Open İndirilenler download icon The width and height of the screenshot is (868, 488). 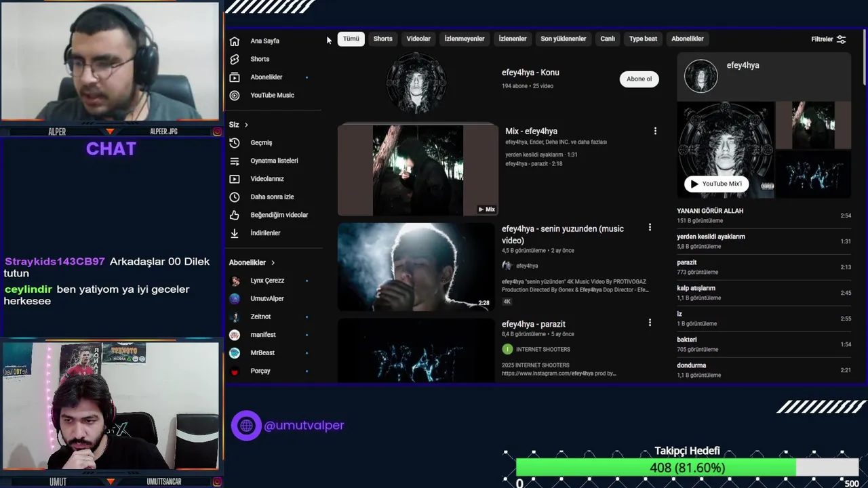[x=234, y=233]
